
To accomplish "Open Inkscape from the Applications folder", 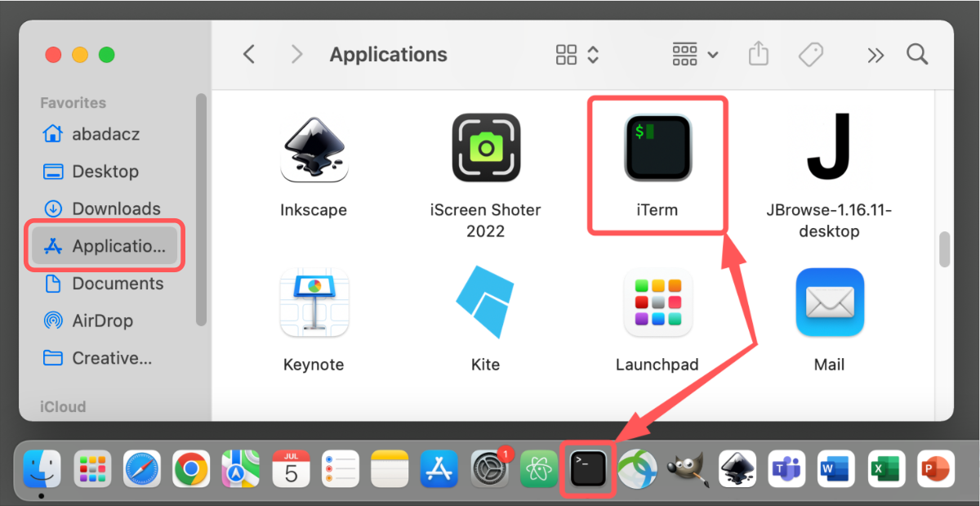I will (314, 148).
